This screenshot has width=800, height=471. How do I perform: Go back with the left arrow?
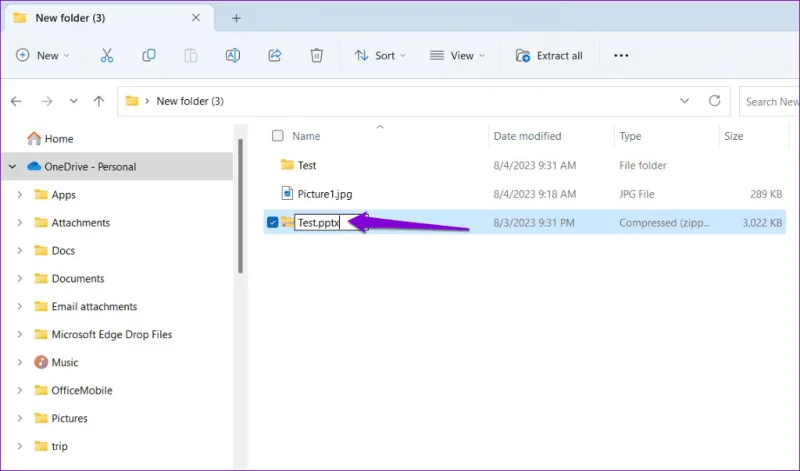[x=16, y=101]
